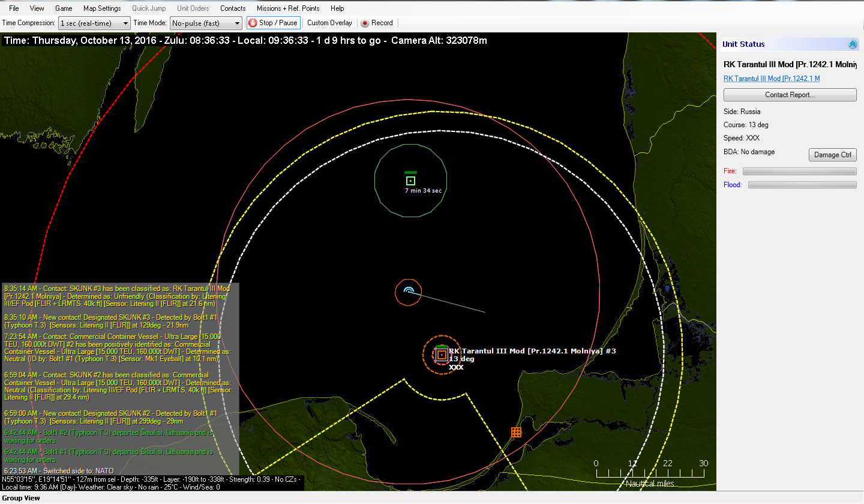Open the File menu

tap(14, 8)
